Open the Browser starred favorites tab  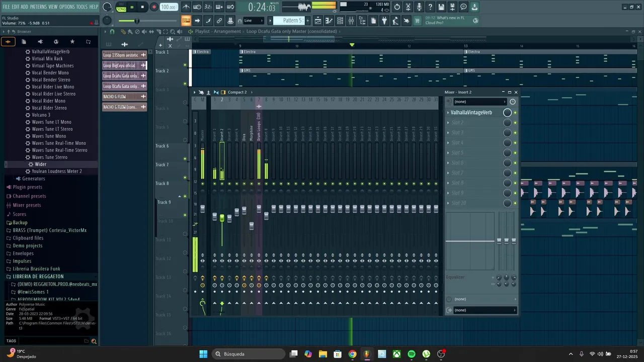[72, 42]
